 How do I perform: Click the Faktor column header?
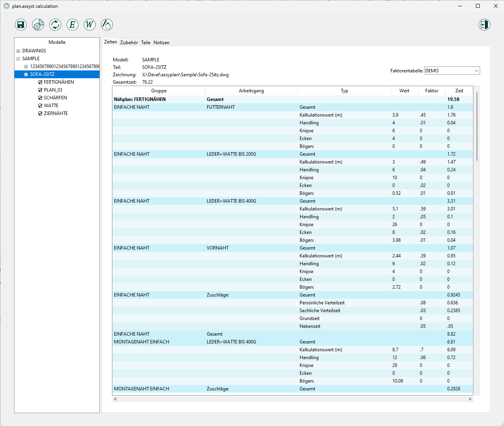[x=432, y=91]
